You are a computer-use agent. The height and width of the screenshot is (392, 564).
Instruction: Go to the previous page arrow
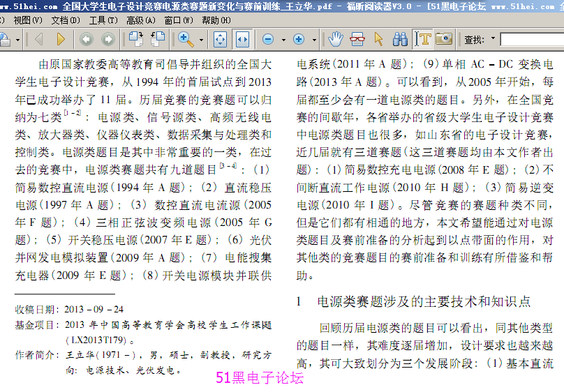click(39, 39)
